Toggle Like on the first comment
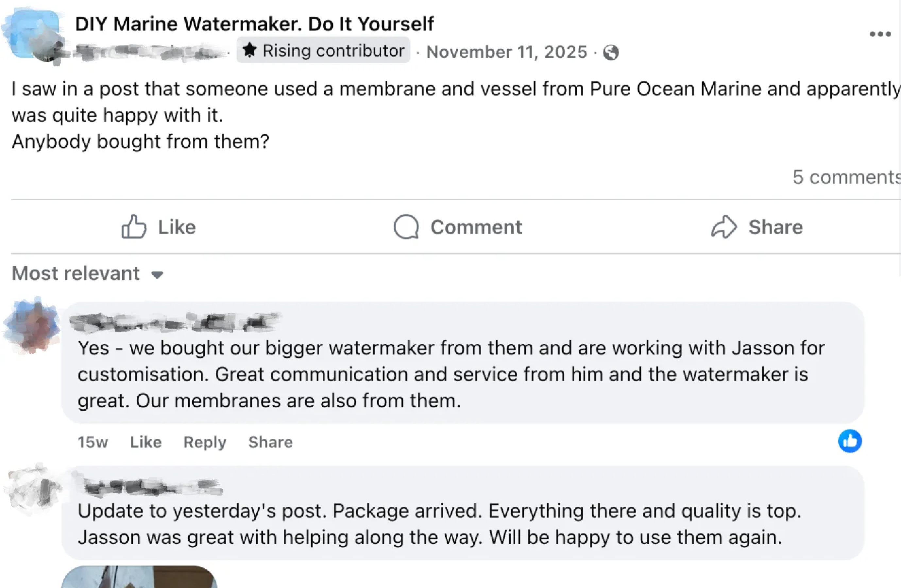This screenshot has height=588, width=901. [146, 442]
